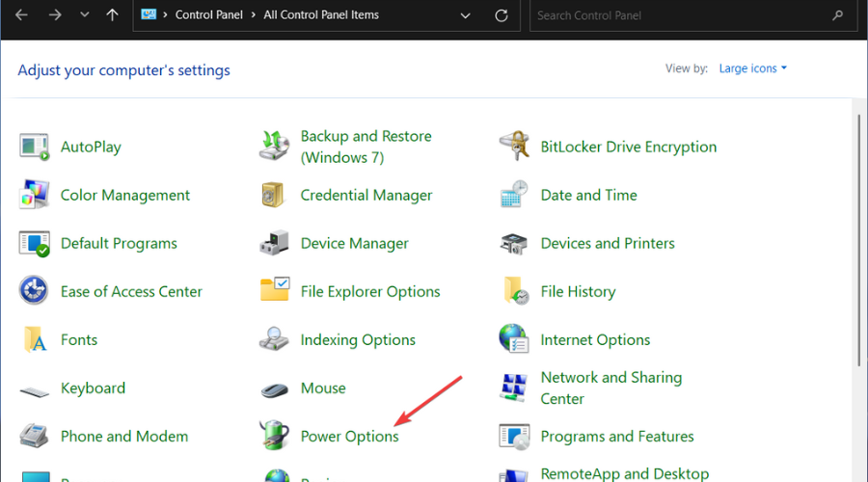868x482 pixels.
Task: Click the Indexing Options magnifier icon
Action: (274, 339)
